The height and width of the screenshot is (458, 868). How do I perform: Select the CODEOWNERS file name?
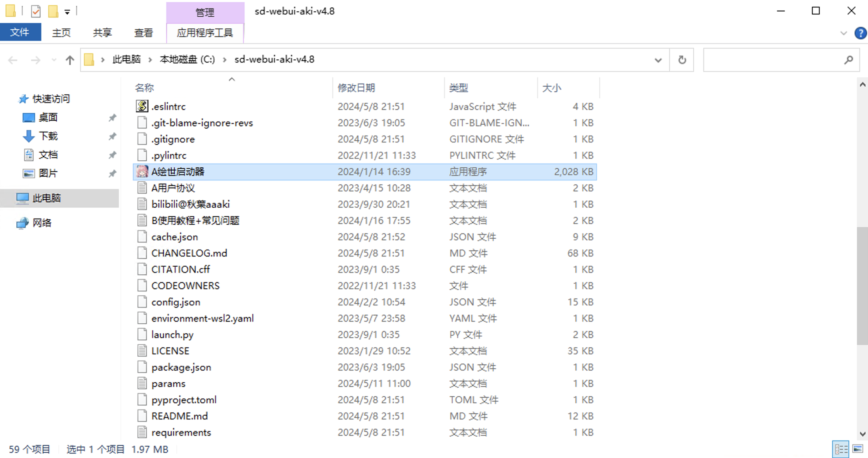pos(185,286)
